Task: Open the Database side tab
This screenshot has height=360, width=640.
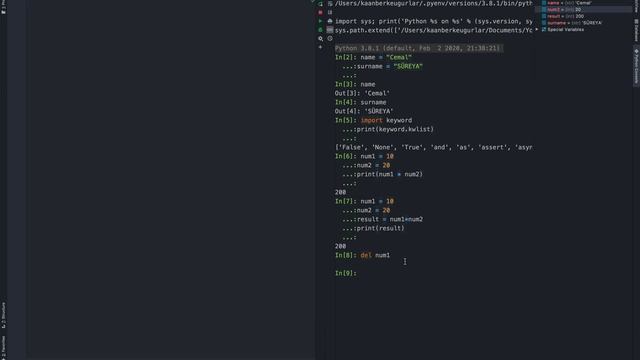Action: pos(636,30)
